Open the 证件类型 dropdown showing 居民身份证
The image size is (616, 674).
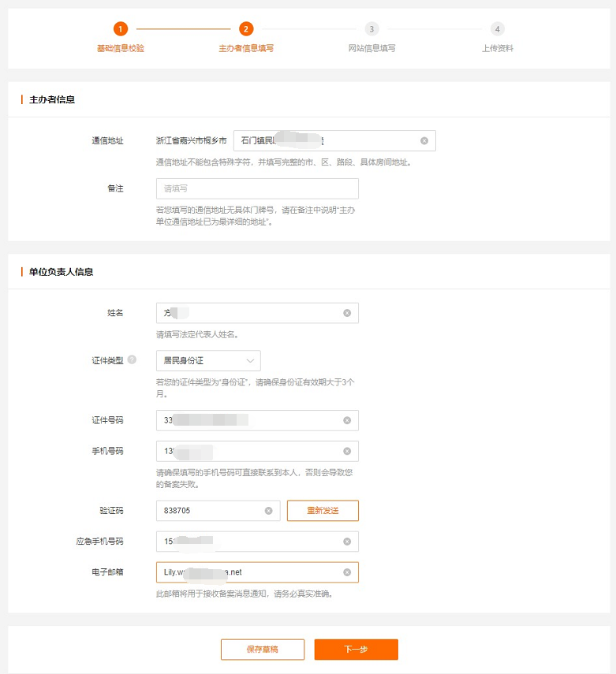(x=208, y=361)
